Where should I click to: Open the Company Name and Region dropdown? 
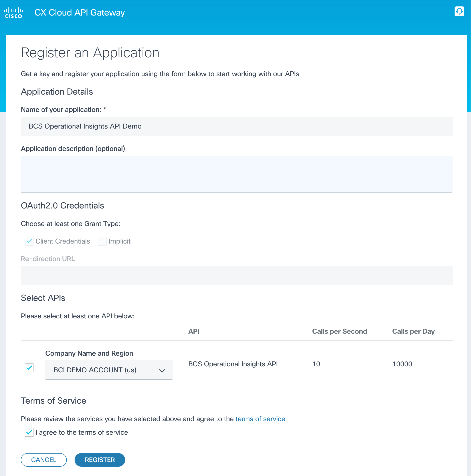109,370
